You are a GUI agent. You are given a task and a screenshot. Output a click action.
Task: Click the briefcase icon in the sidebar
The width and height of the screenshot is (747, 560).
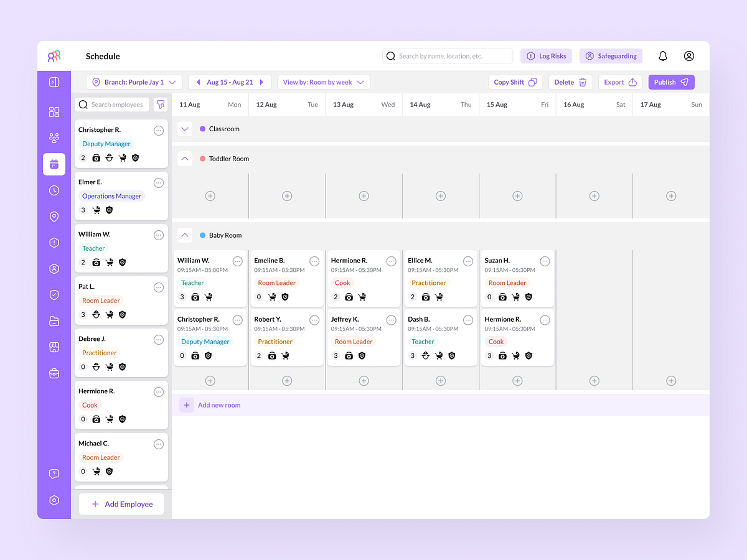(54, 373)
